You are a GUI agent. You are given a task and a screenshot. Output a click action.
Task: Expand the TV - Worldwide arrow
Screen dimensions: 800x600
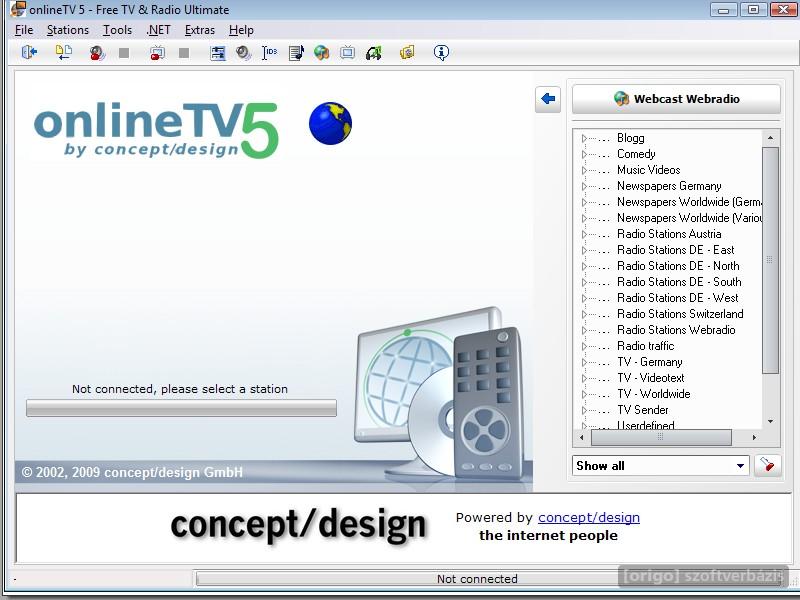pyautogui.click(x=585, y=394)
